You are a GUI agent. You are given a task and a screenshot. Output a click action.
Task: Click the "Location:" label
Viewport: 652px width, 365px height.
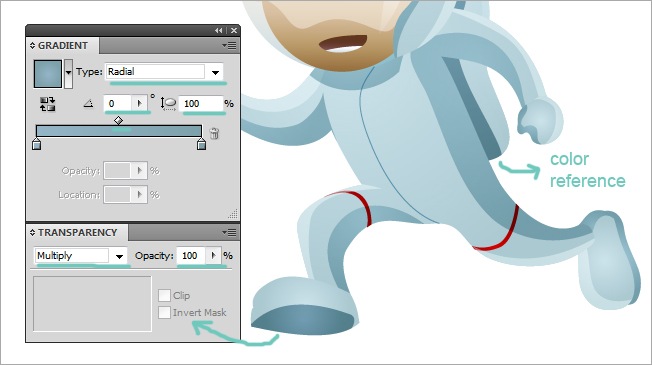(x=79, y=195)
